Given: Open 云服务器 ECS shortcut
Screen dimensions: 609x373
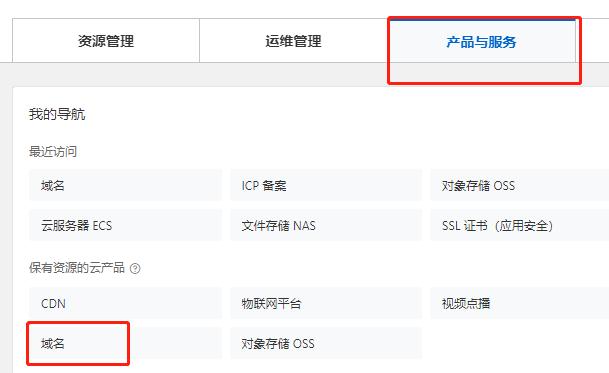Looking at the screenshot, I should click(x=125, y=225).
